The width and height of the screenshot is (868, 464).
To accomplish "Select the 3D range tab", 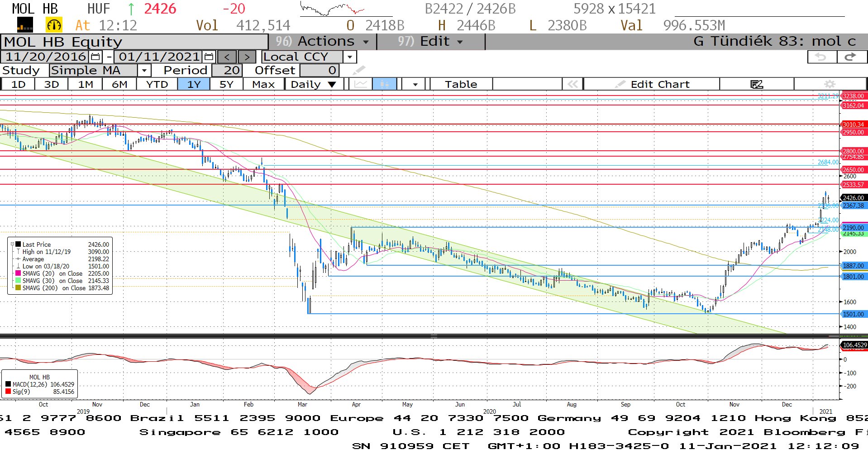I will coord(52,84).
